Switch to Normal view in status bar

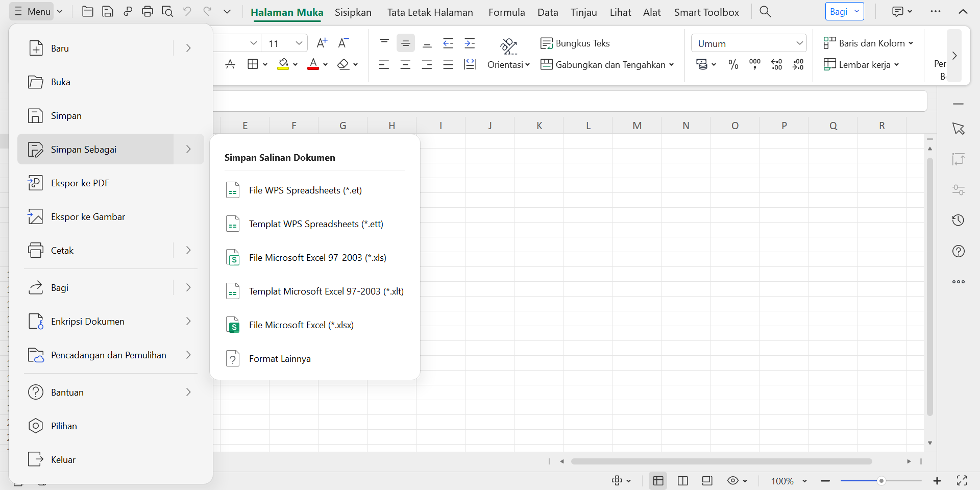tap(658, 480)
